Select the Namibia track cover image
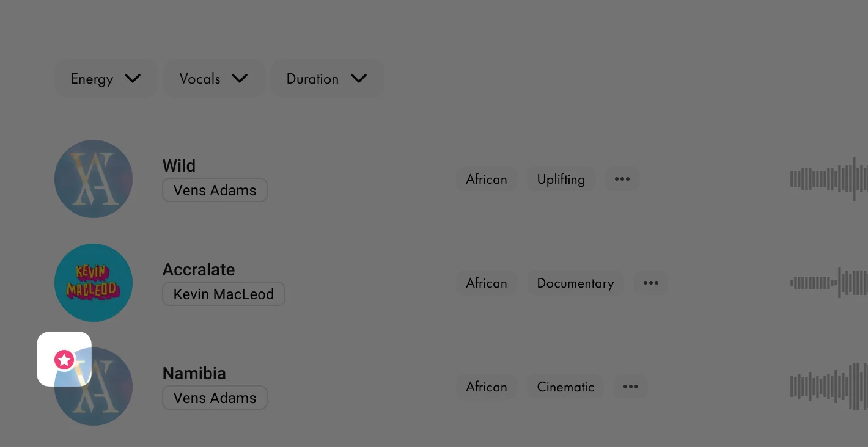The image size is (868, 447). [x=94, y=387]
